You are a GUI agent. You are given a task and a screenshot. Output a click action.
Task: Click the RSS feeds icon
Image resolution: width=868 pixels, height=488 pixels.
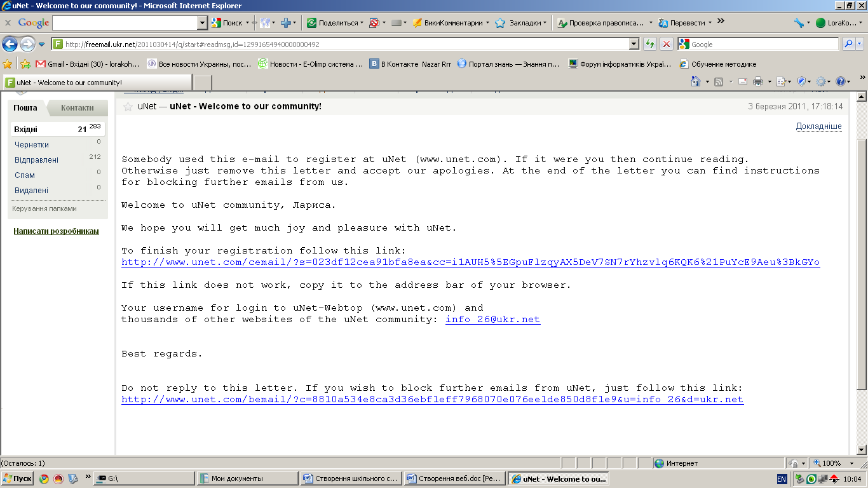[719, 81]
